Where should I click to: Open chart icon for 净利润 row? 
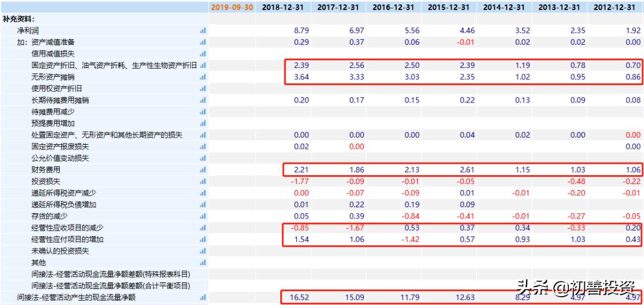click(x=203, y=30)
